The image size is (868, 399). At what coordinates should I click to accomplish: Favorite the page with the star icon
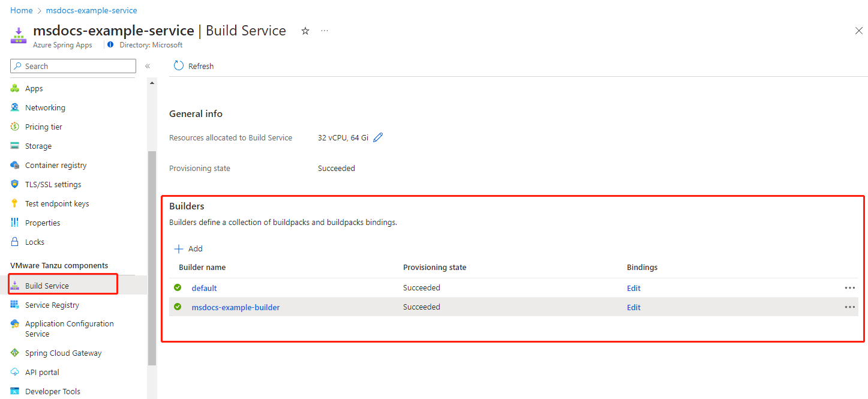point(305,31)
